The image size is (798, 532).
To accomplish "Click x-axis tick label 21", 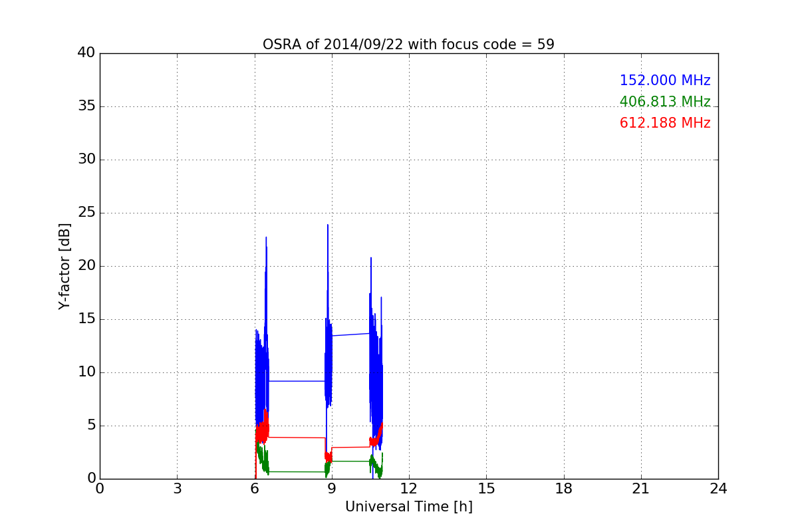I will (641, 489).
